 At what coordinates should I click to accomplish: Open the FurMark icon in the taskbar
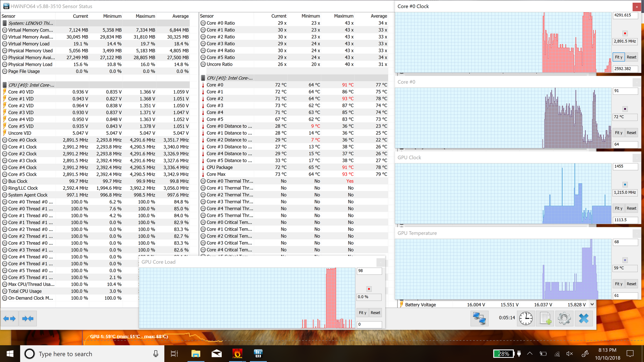237,354
